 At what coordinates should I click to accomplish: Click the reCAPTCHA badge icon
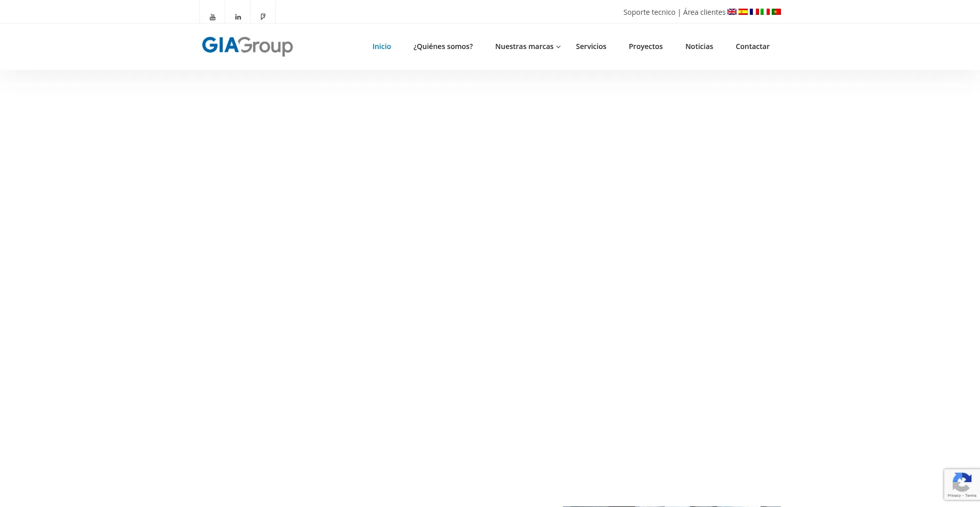pyautogui.click(x=962, y=482)
